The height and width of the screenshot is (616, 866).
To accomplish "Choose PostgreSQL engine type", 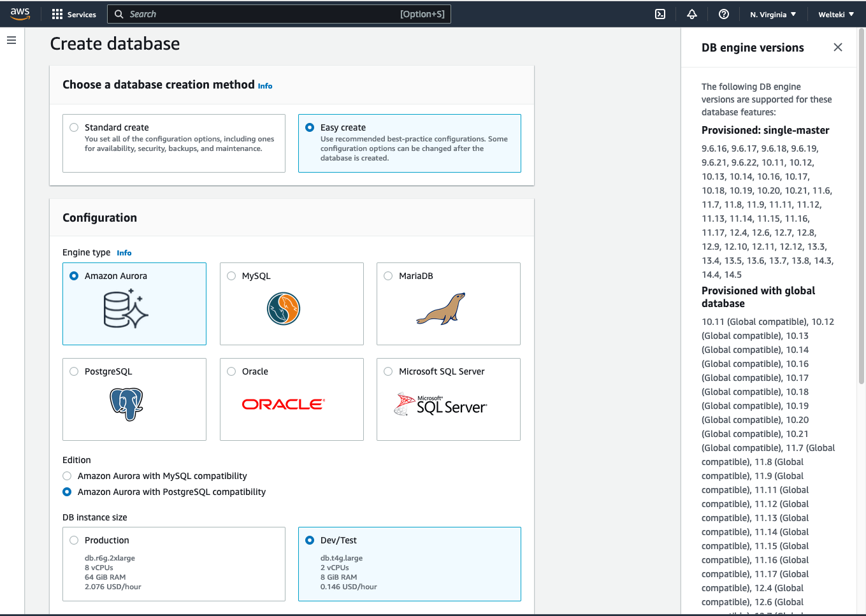I will [x=74, y=371].
